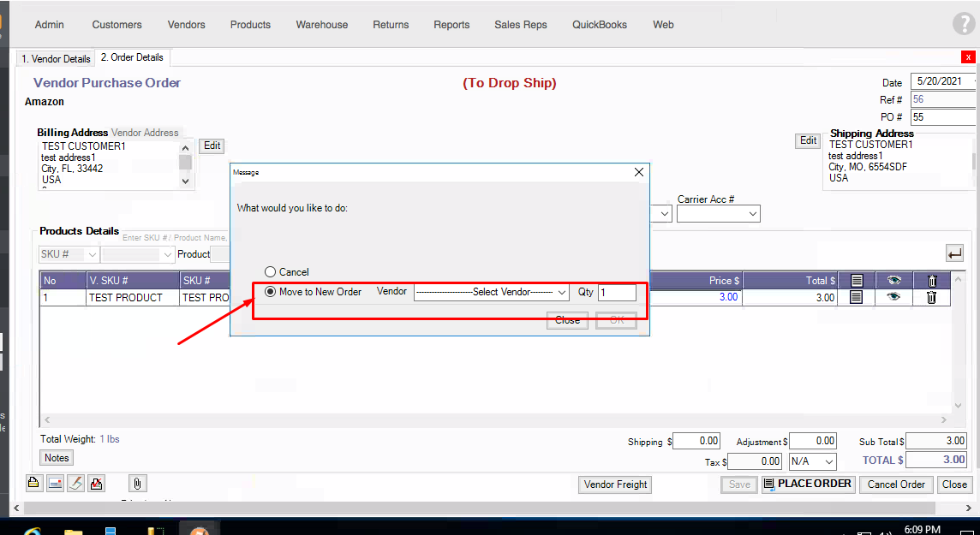
Task: Expand the Carrier Acc # dropdown
Action: point(718,214)
